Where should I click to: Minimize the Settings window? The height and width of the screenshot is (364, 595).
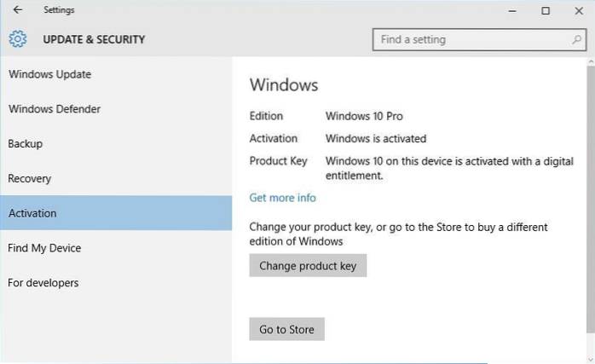512,10
